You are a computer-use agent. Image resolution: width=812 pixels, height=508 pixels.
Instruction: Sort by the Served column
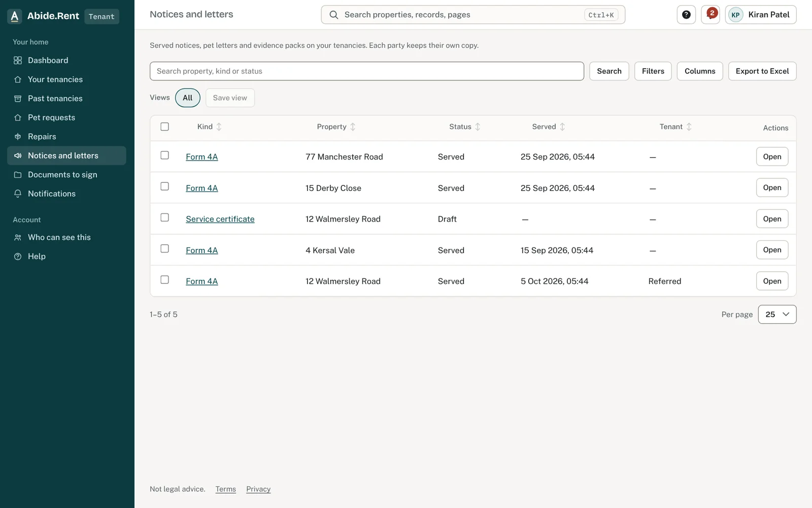point(549,126)
